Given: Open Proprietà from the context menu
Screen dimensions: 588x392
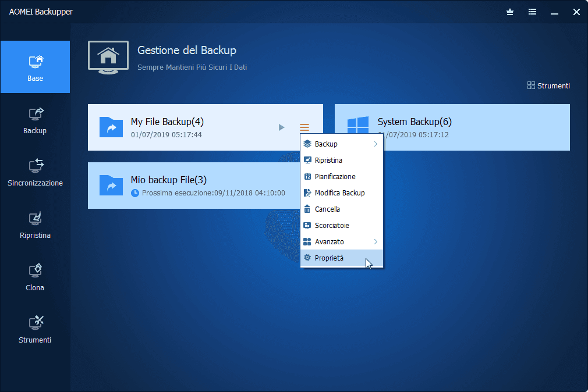Looking at the screenshot, I should click(342, 258).
